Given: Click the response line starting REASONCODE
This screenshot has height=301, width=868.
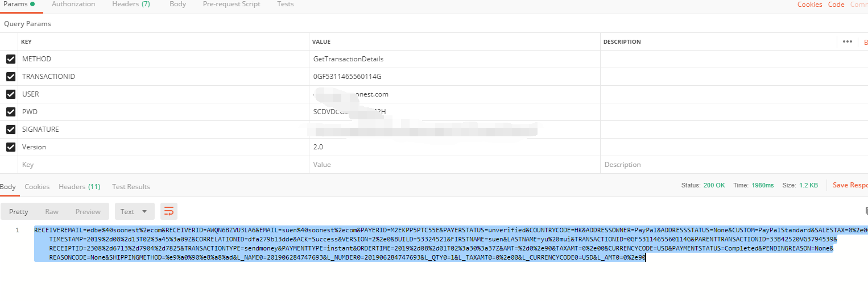Looking at the screenshot, I should click(348, 257).
